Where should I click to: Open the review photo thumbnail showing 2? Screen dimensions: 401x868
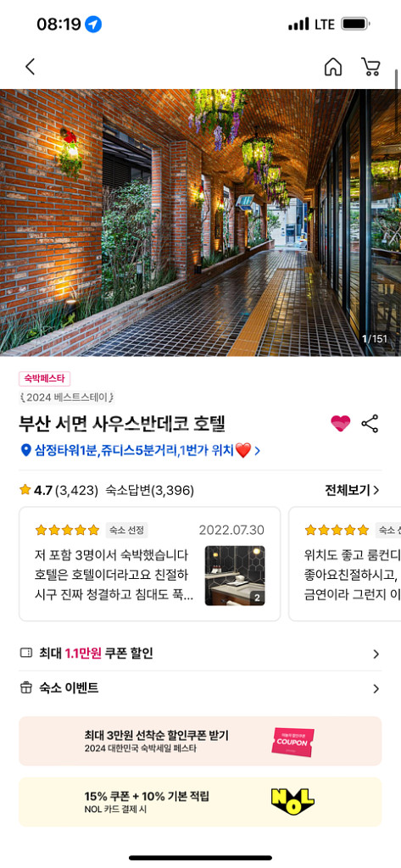pos(235,576)
